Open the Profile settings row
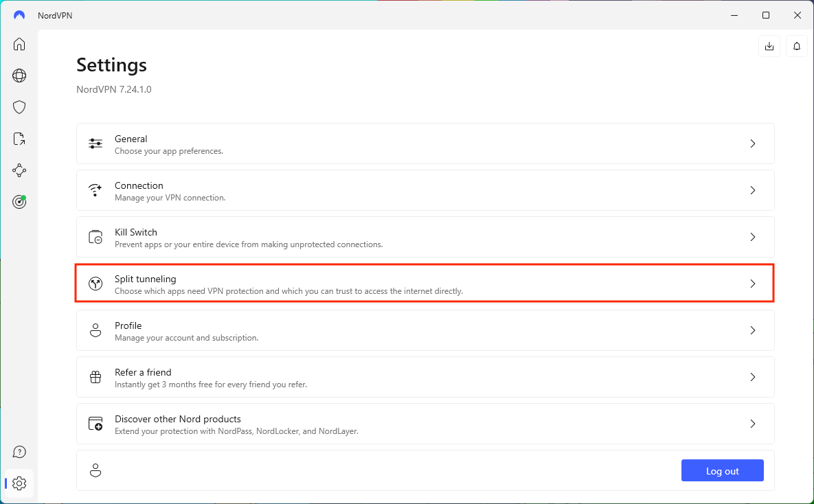This screenshot has width=814, height=504. click(425, 330)
